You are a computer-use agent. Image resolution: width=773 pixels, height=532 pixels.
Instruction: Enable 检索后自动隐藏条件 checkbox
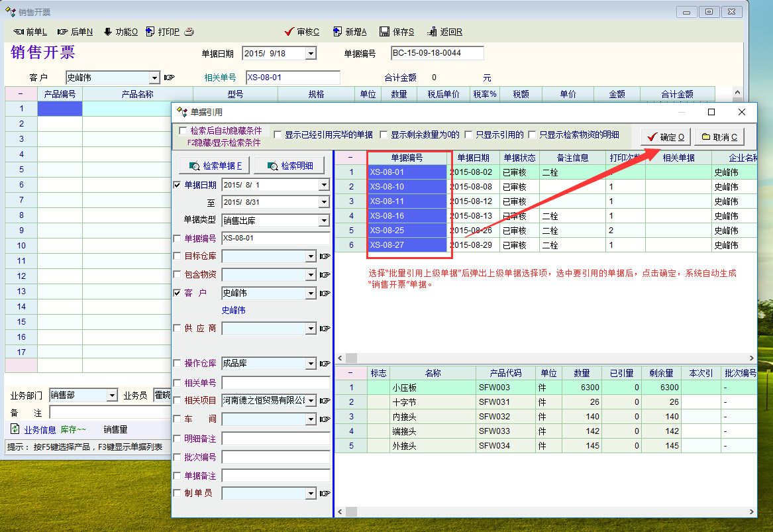183,131
